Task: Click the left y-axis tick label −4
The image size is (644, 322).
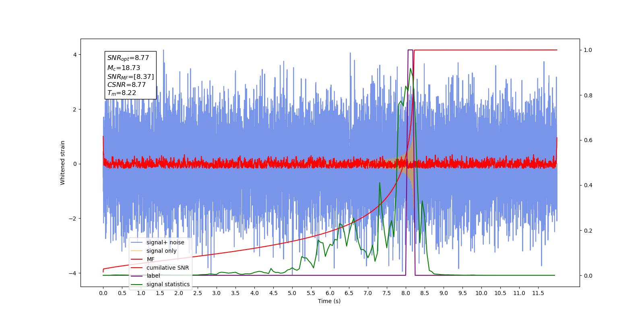Action: [x=73, y=273]
